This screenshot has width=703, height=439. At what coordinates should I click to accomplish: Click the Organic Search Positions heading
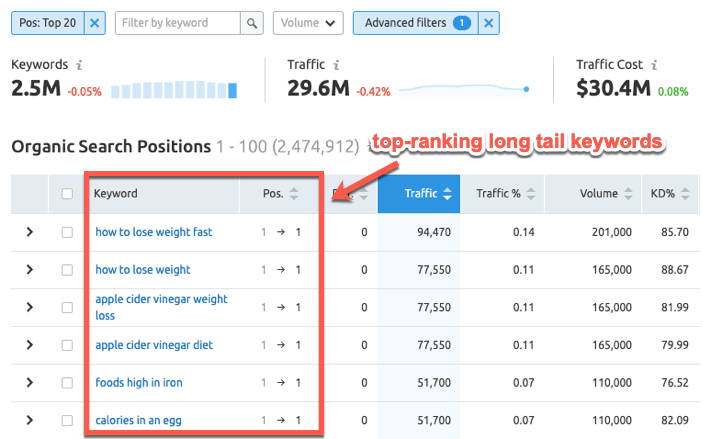[x=111, y=147]
